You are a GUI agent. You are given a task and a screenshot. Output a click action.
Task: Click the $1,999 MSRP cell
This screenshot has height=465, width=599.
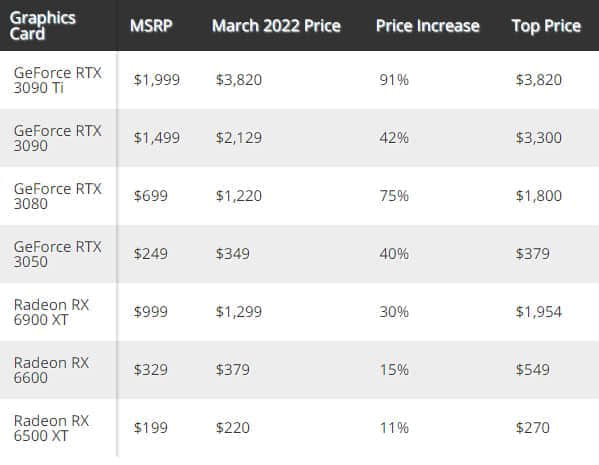coord(157,80)
